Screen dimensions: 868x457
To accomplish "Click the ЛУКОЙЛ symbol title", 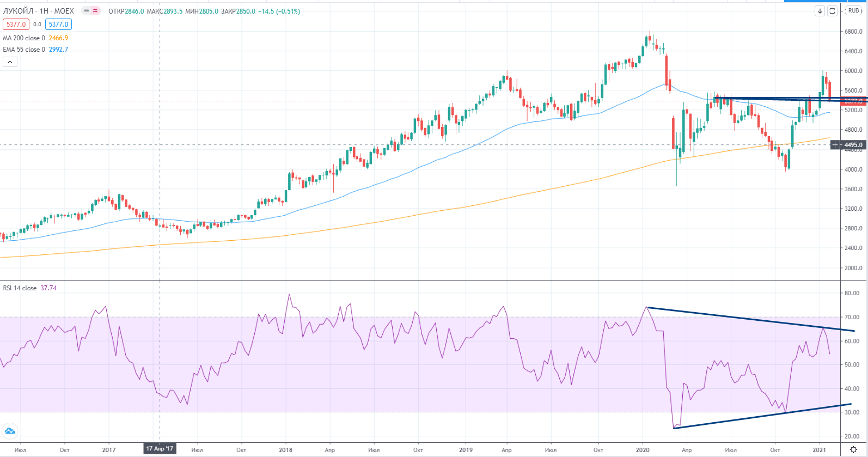I will coord(38,11).
